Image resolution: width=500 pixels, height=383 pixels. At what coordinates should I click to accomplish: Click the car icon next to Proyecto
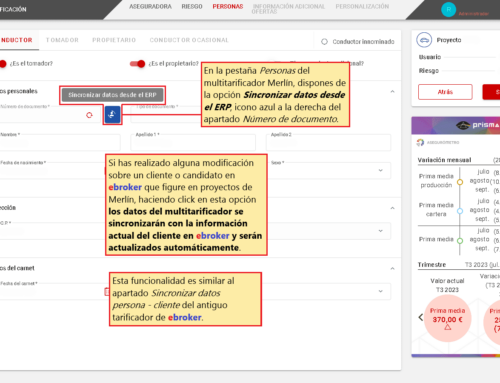click(424, 40)
